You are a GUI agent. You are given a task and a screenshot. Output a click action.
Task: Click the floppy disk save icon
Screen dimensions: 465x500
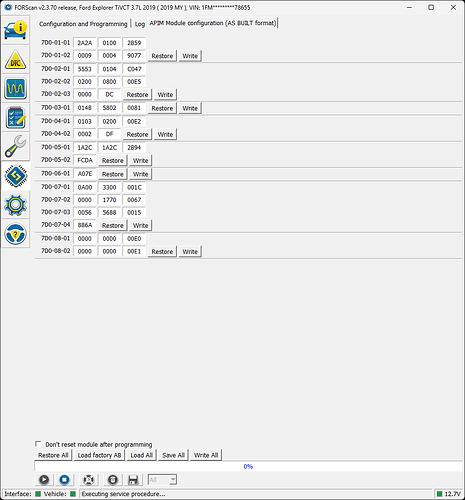[x=133, y=480]
